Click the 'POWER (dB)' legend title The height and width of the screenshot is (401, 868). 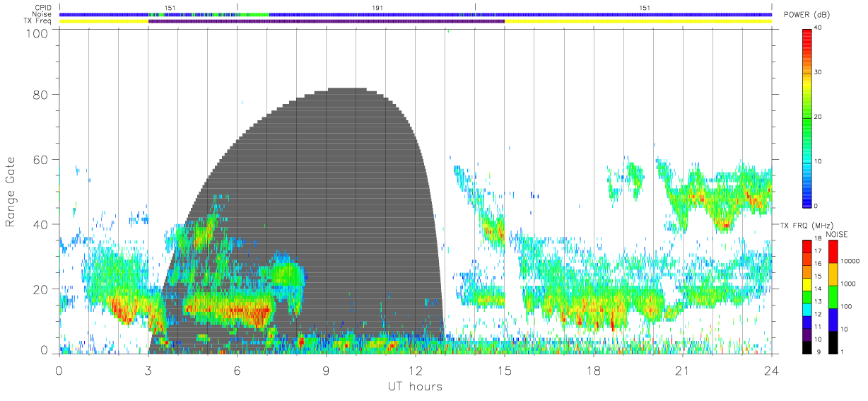click(807, 15)
